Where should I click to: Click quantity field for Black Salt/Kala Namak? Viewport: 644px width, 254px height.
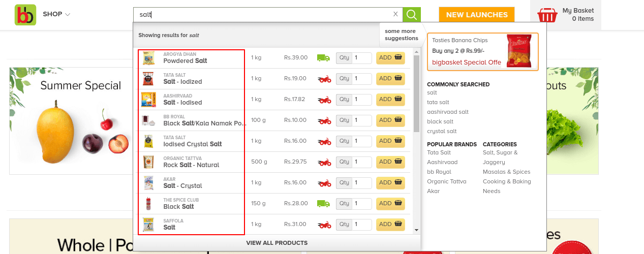[363, 120]
